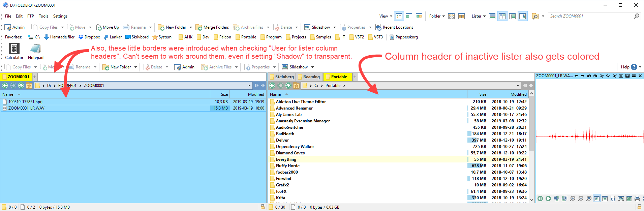The height and width of the screenshot is (211, 644).
Task: Click the Back arrow in right file pane
Action: coord(272,86)
